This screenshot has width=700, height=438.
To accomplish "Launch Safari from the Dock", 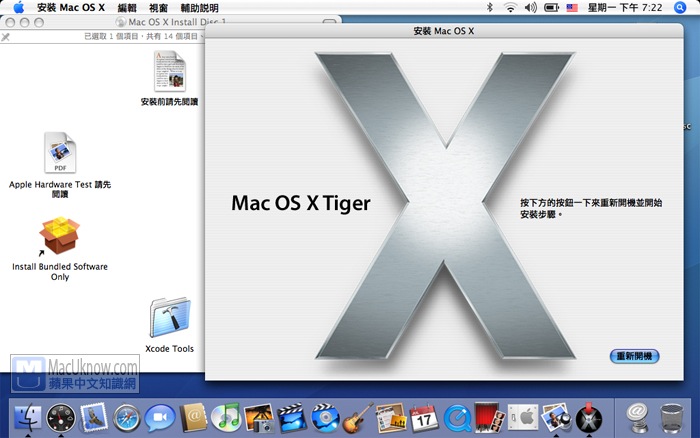I will [x=127, y=418].
